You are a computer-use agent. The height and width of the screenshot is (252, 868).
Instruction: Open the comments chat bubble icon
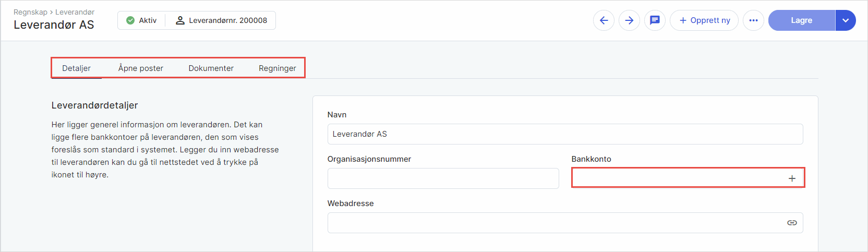[x=655, y=20]
